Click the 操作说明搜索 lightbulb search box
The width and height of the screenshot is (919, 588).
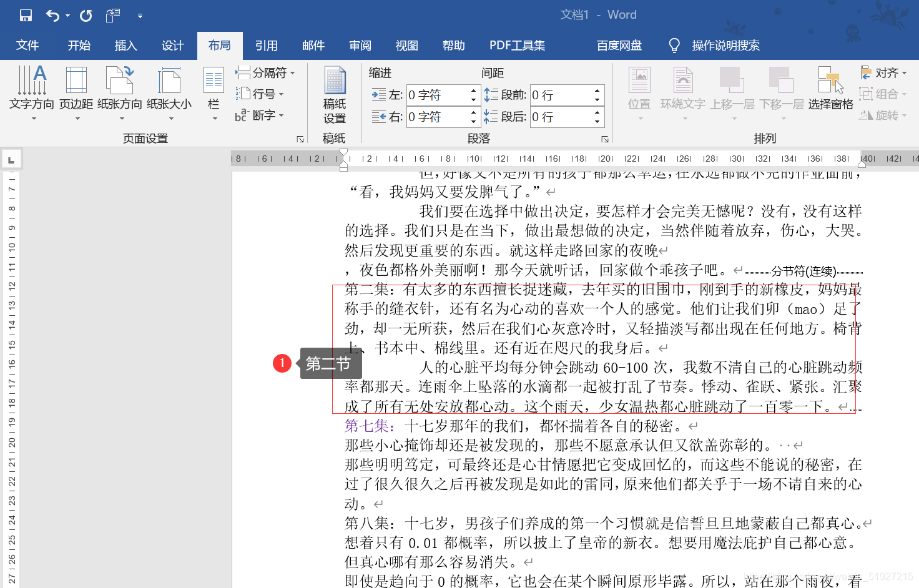tap(715, 46)
